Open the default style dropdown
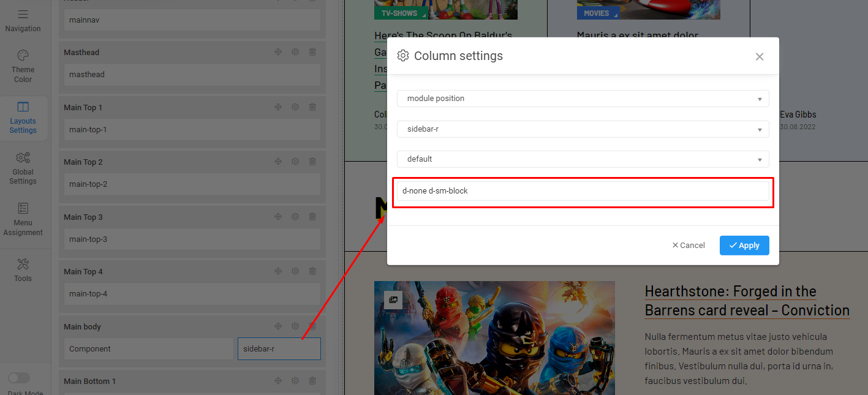 pyautogui.click(x=583, y=159)
